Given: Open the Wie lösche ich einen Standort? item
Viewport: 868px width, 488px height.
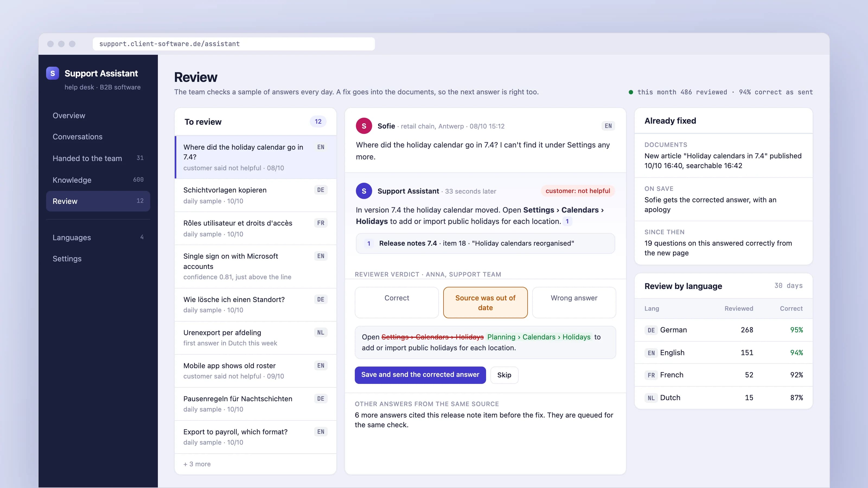Looking at the screenshot, I should tap(256, 304).
